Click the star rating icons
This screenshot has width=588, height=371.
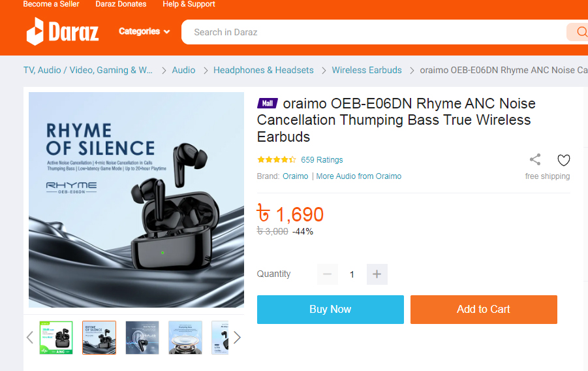click(x=277, y=159)
